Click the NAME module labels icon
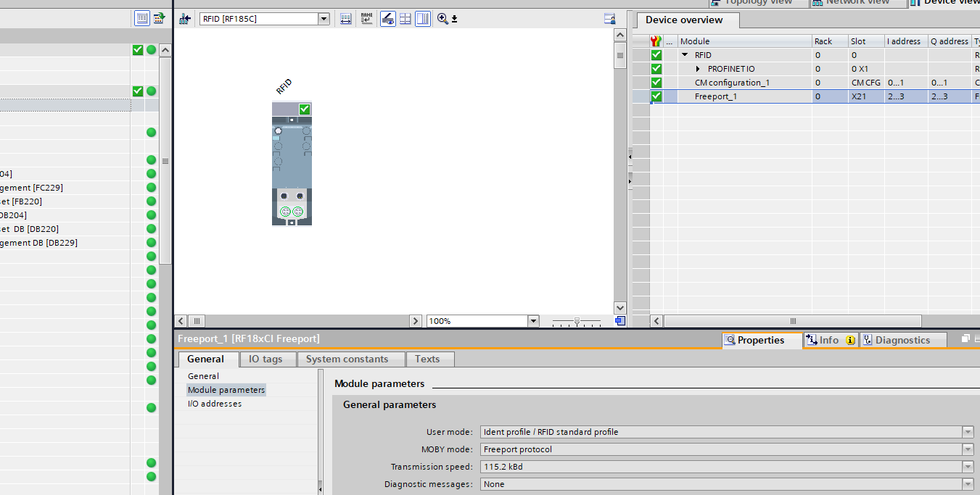This screenshot has height=495, width=980. coord(367,19)
